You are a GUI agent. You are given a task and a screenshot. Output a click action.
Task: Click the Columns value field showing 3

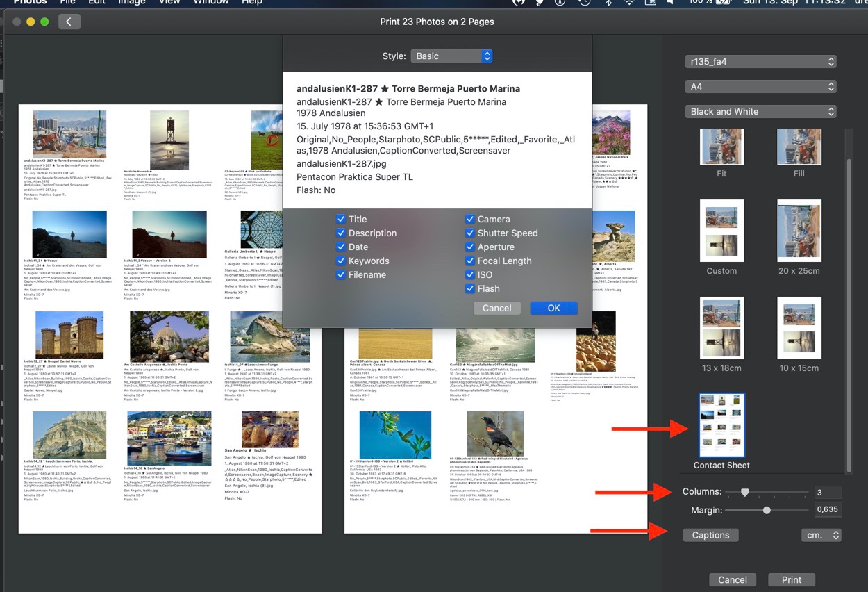tap(828, 491)
